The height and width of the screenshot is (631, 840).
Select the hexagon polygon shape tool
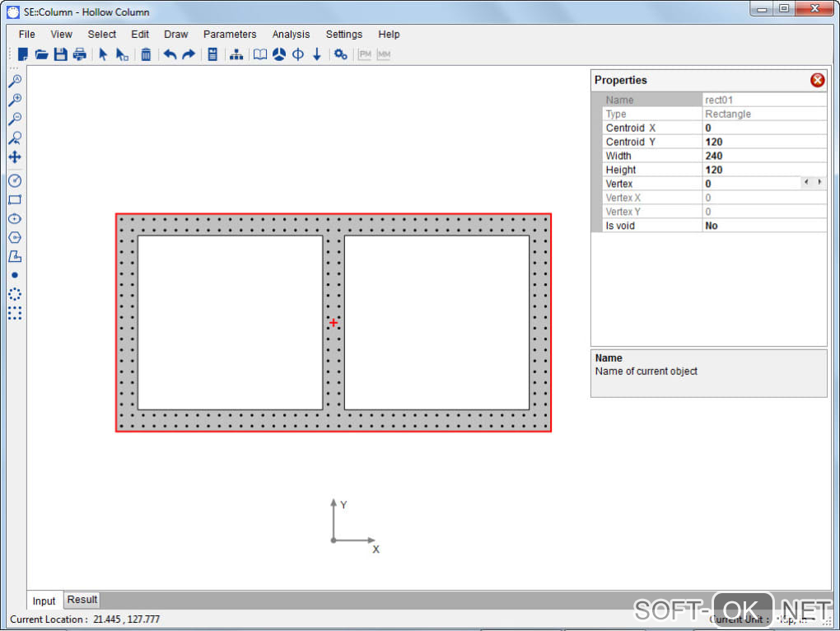coord(15,237)
